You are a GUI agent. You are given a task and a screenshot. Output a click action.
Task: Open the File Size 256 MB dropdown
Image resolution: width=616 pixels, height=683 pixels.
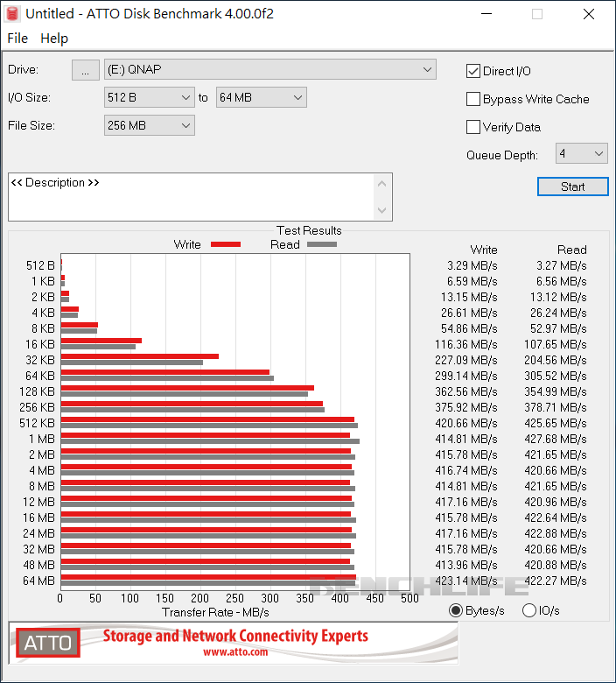point(149,125)
